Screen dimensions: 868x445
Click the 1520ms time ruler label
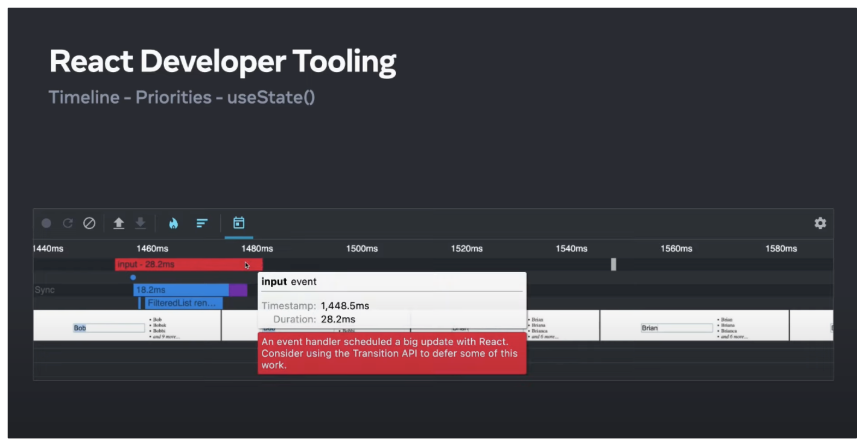coord(467,249)
